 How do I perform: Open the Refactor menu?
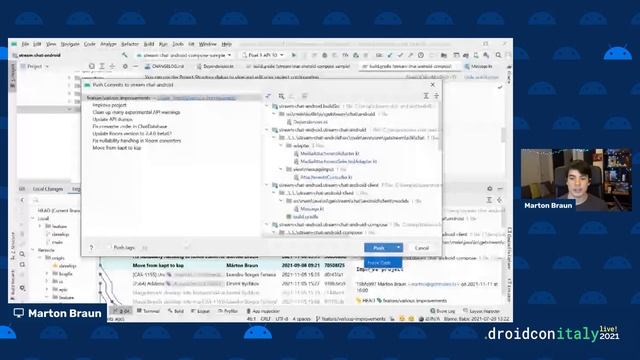click(130, 44)
